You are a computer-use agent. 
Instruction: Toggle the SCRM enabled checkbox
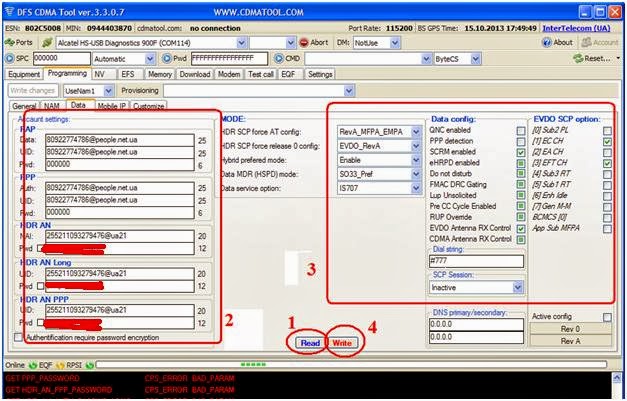click(521, 152)
